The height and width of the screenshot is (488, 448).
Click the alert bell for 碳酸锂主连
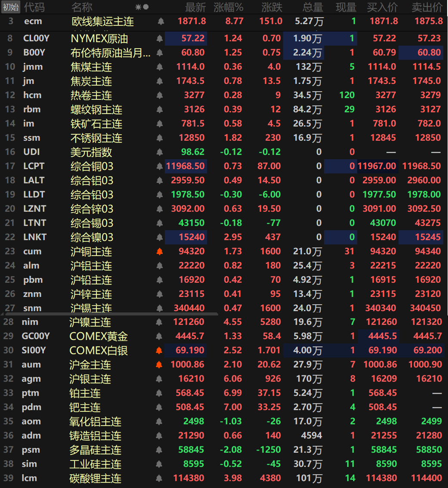159,479
